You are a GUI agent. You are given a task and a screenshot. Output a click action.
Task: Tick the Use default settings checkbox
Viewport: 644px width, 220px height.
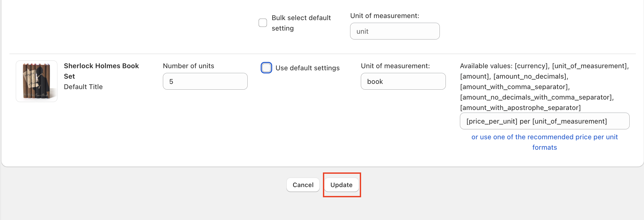click(266, 68)
